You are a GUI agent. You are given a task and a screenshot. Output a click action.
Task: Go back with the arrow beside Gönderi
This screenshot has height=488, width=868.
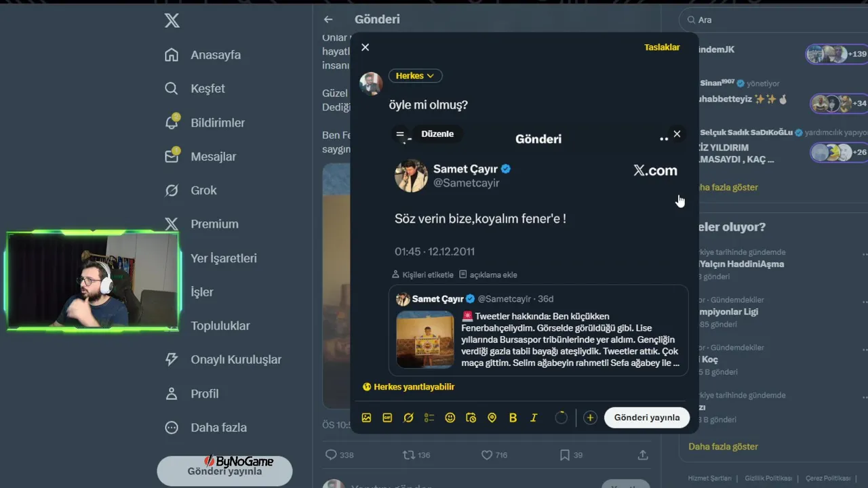(328, 20)
